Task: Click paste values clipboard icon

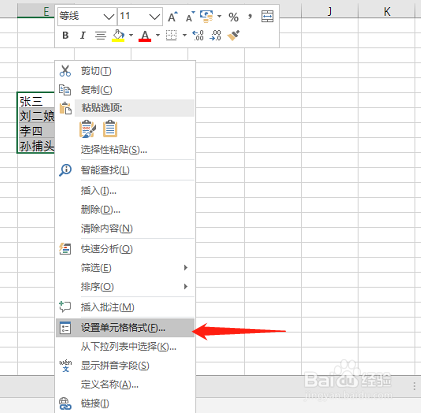Action: (x=110, y=129)
